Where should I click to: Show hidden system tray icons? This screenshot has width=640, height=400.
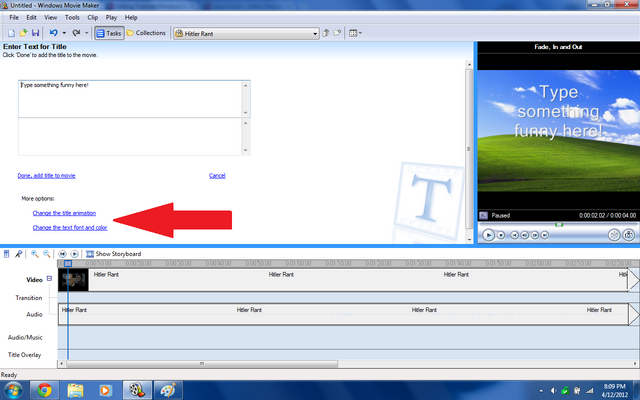click(x=541, y=391)
